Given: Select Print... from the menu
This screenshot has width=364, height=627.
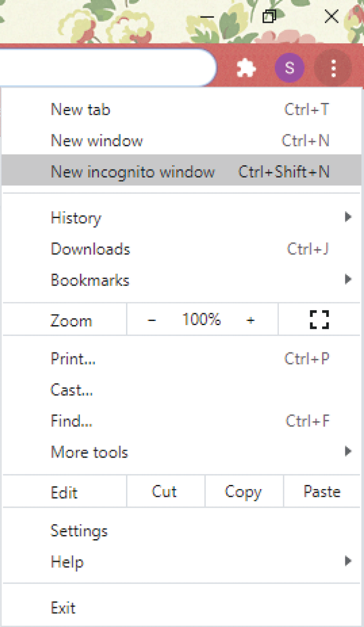Looking at the screenshot, I should pos(182,359).
